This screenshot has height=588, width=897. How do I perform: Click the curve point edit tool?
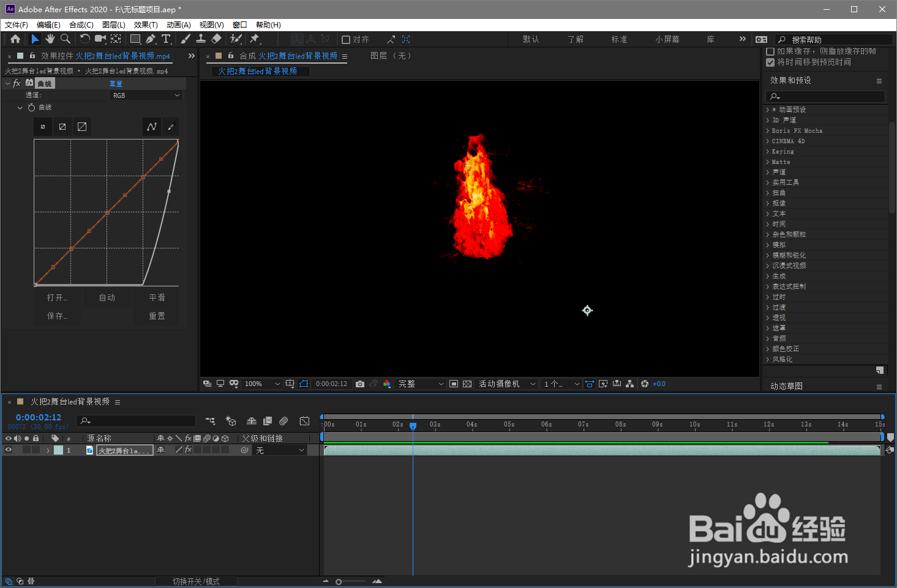point(151,127)
